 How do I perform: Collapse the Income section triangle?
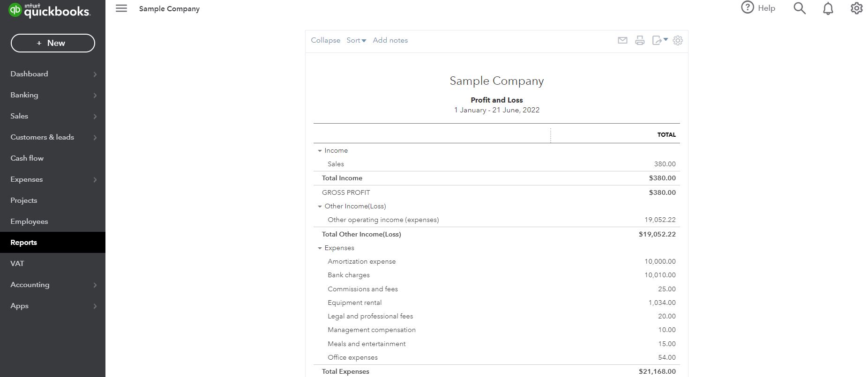pyautogui.click(x=320, y=151)
